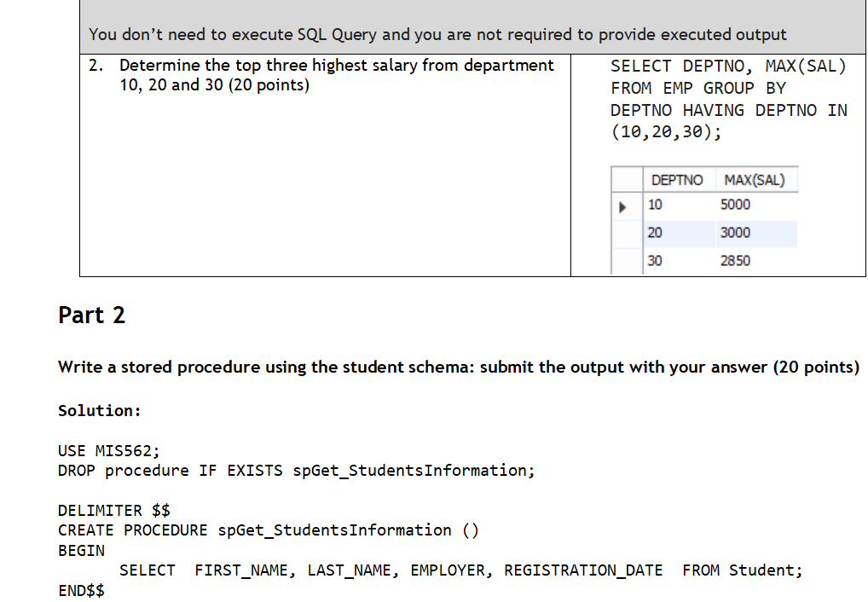Click the 'SELECT DEPTNO, MAX(SAL)' query line

point(728,66)
